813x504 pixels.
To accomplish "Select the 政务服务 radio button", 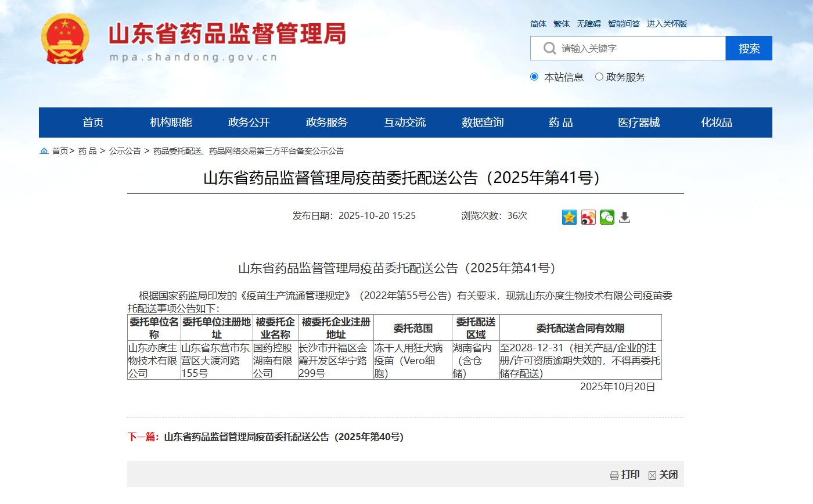I will [599, 77].
